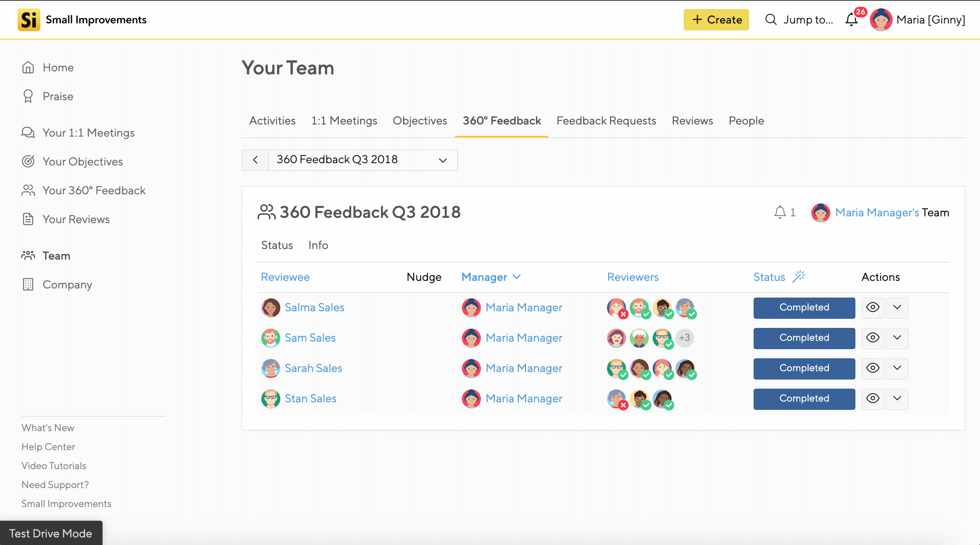This screenshot has height=545, width=980.
Task: Sort by Reviewers column header
Action: point(633,277)
